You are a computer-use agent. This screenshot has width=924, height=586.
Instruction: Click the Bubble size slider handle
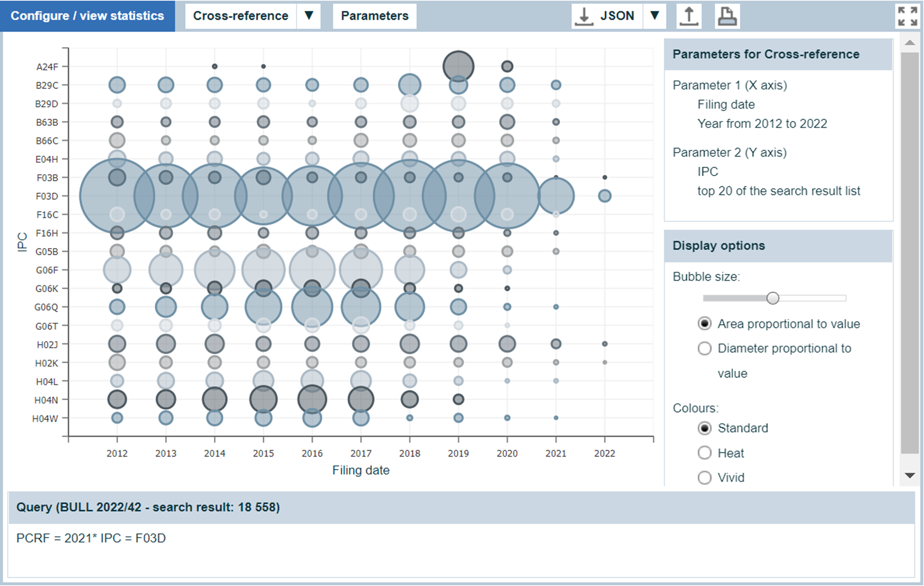tap(772, 298)
